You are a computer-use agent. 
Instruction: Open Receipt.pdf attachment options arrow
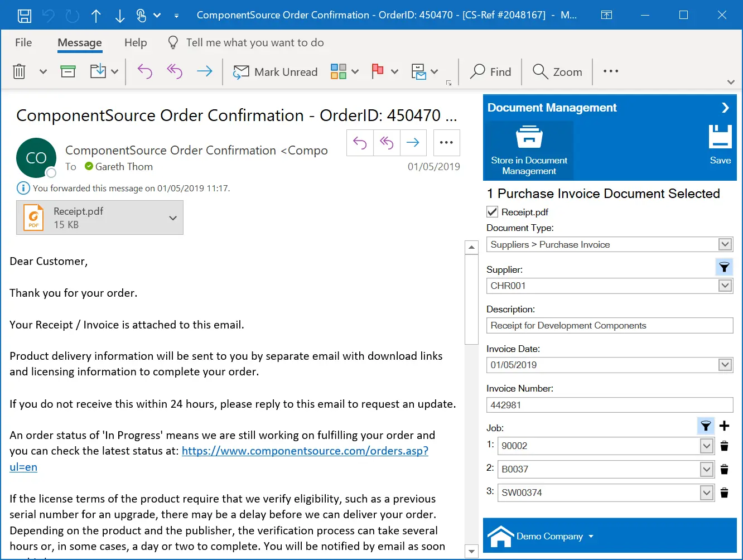[173, 218]
